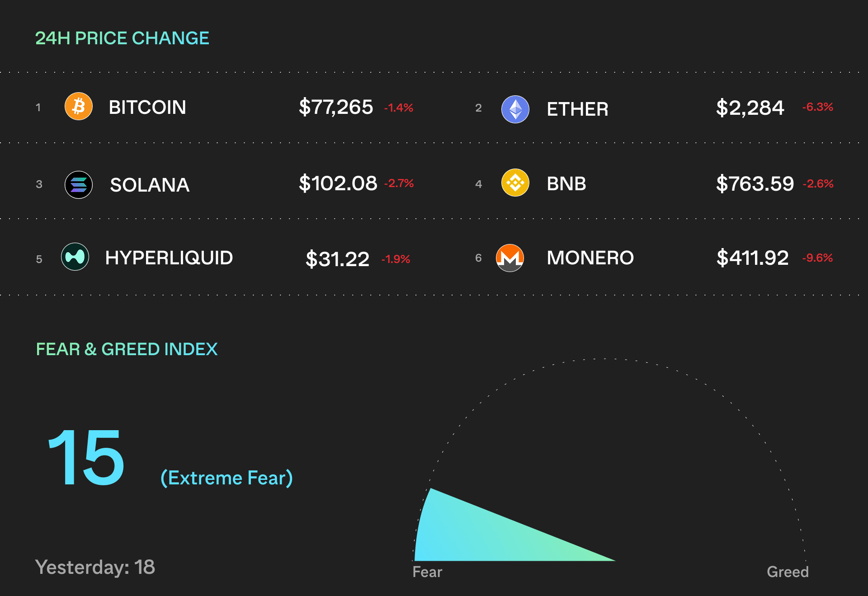The width and height of the screenshot is (868, 596).
Task: Click the Ether diamond logo icon
Action: click(x=515, y=109)
